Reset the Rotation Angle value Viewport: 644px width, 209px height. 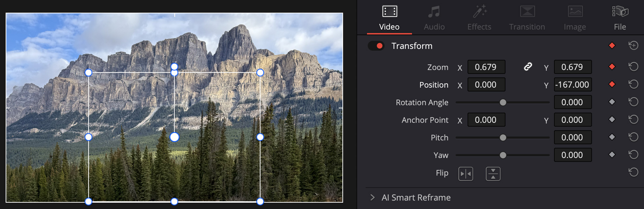click(633, 102)
